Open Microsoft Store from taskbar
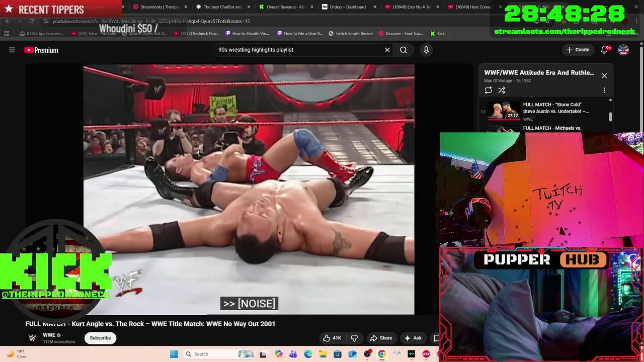The width and height of the screenshot is (644, 362). tap(338, 354)
